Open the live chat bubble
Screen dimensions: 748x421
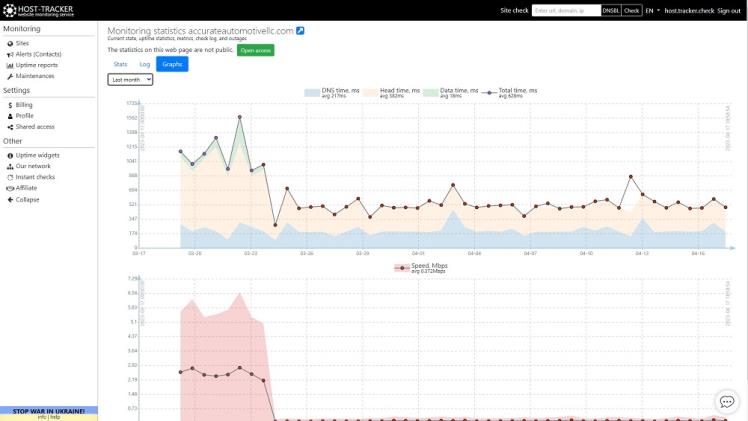tap(727, 401)
